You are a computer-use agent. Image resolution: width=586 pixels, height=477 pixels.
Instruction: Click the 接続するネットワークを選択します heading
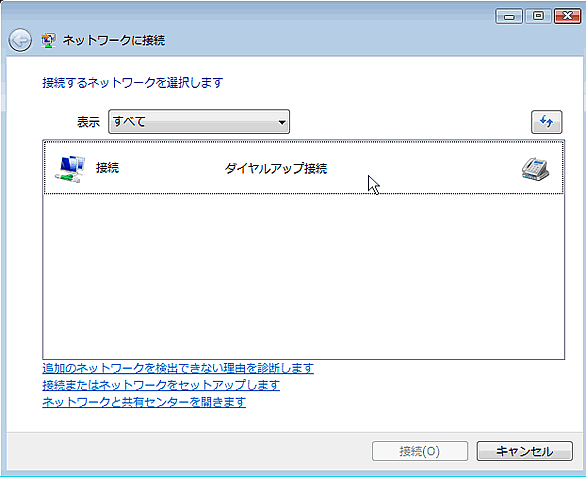[x=133, y=83]
